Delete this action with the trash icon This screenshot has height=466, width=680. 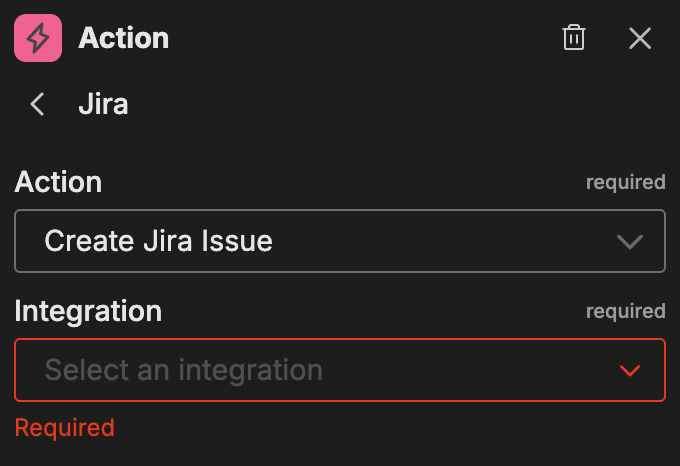click(x=574, y=39)
